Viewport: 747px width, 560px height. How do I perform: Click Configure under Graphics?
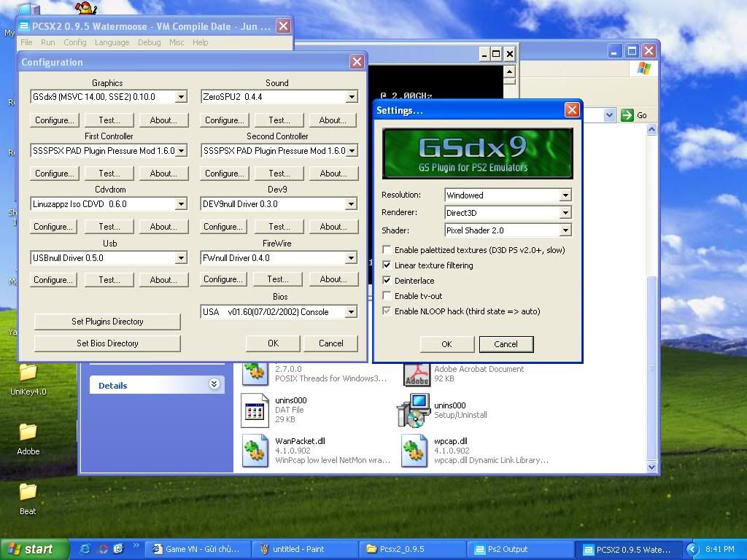click(54, 120)
